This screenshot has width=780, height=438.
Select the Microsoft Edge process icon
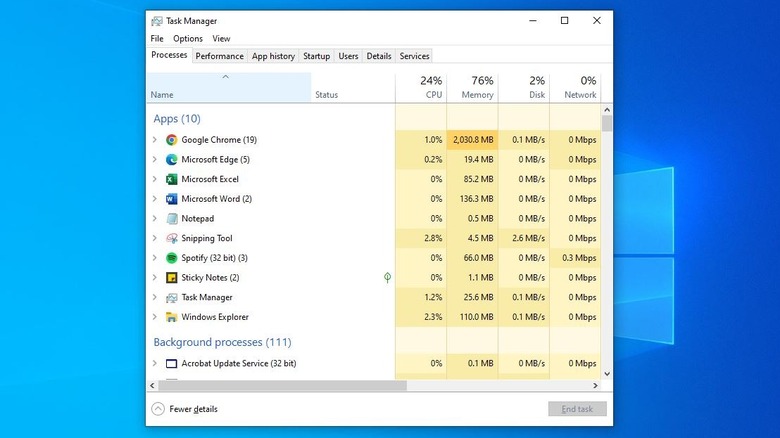pyautogui.click(x=171, y=160)
